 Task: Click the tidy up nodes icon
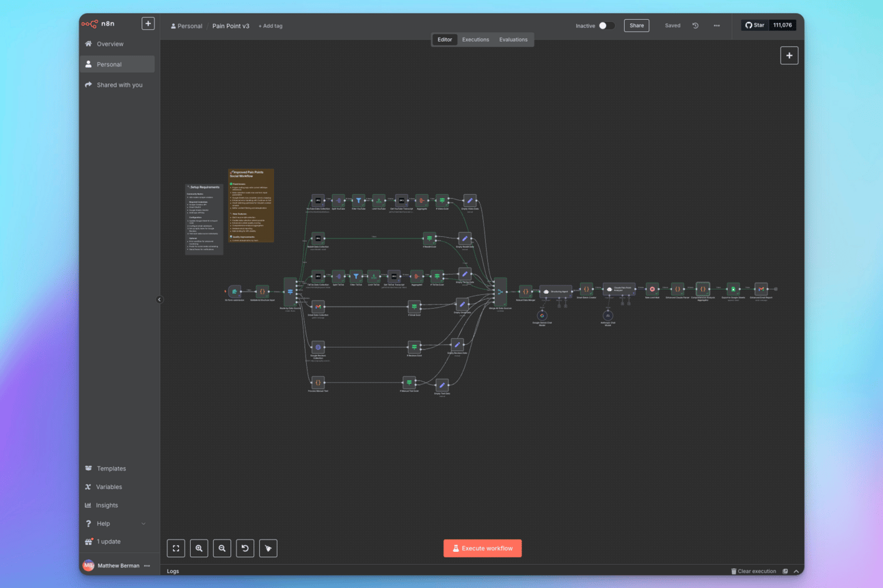pyautogui.click(x=269, y=548)
